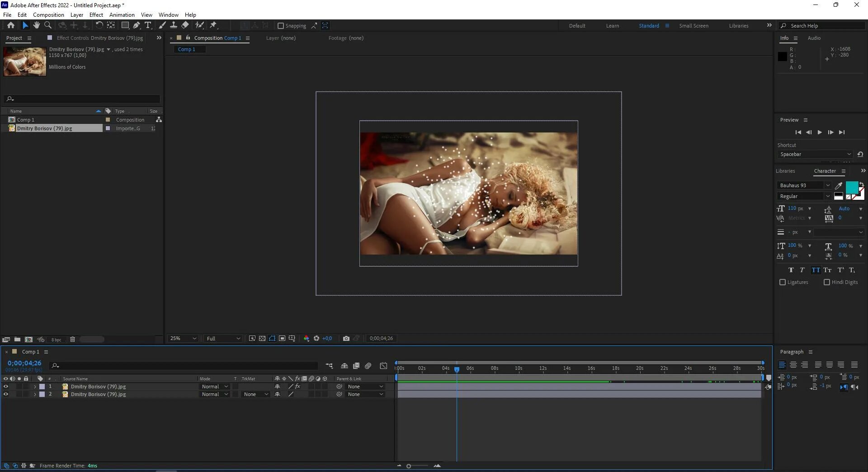Select the Eraser tool
This screenshot has height=472, width=868.
(185, 25)
